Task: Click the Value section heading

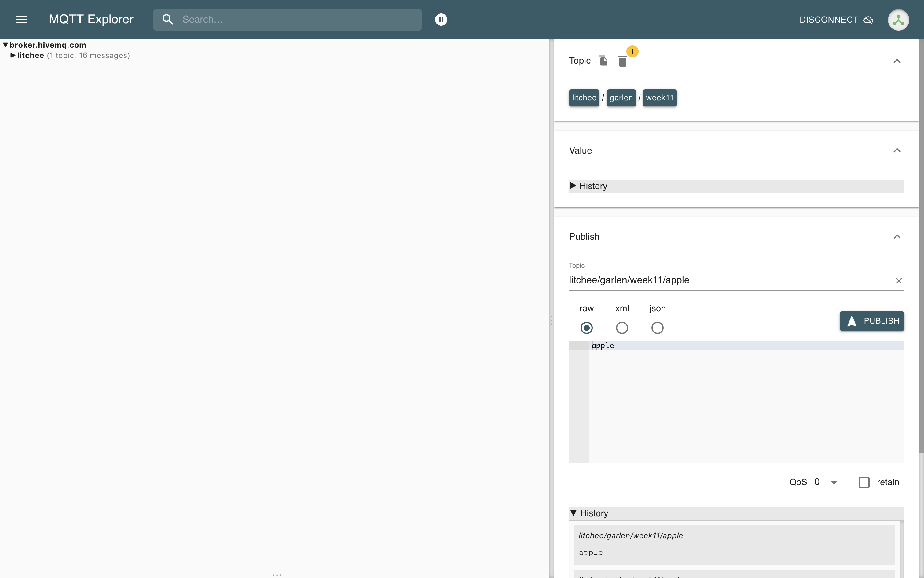Action: [x=580, y=150]
